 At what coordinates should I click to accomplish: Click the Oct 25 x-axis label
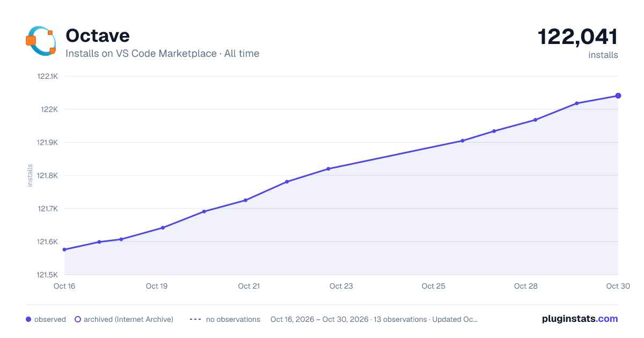tap(434, 286)
